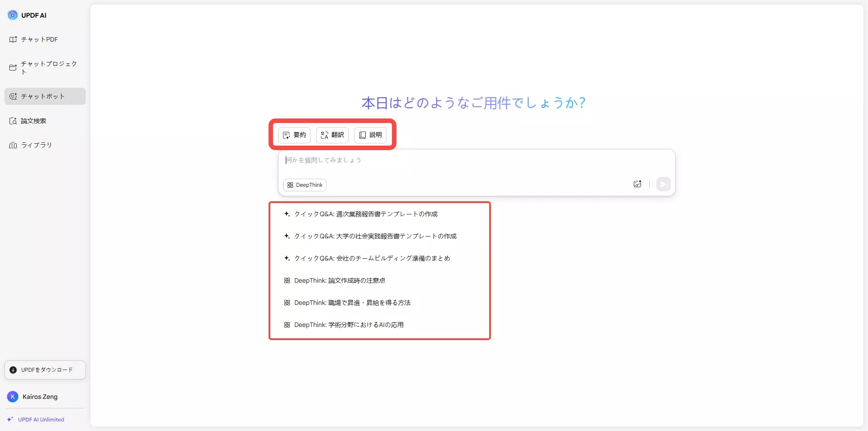Image resolution: width=868 pixels, height=431 pixels.
Task: Open ライブラリ from the sidebar
Action: pyautogui.click(x=45, y=145)
